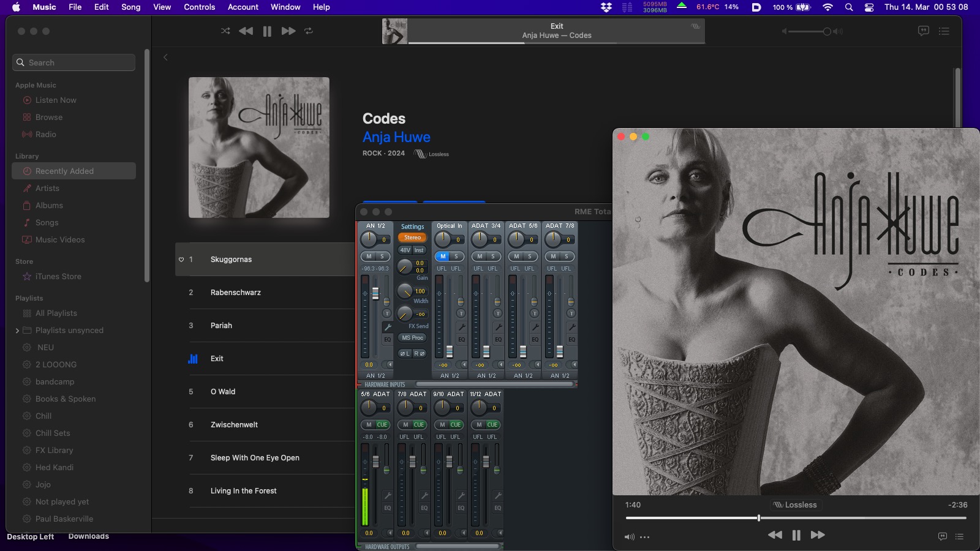Open Dropbox menu bar icon

coord(606,7)
